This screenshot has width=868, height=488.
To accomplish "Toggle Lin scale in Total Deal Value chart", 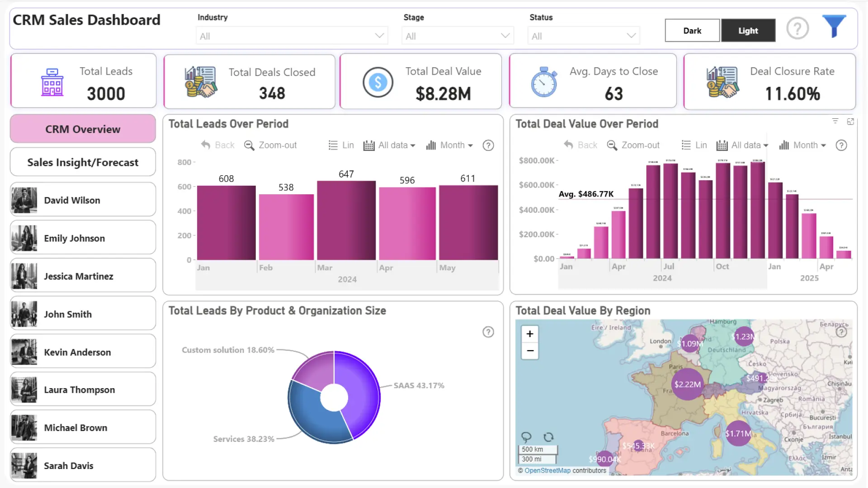I will pyautogui.click(x=694, y=145).
